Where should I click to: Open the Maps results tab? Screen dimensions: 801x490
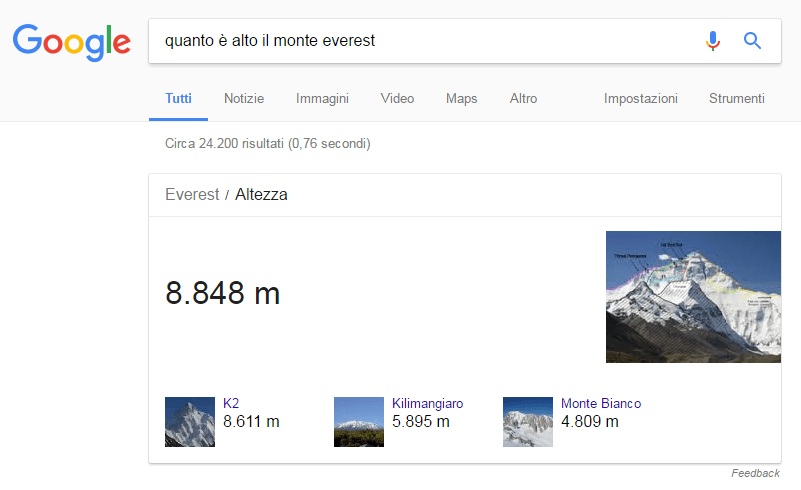click(462, 99)
